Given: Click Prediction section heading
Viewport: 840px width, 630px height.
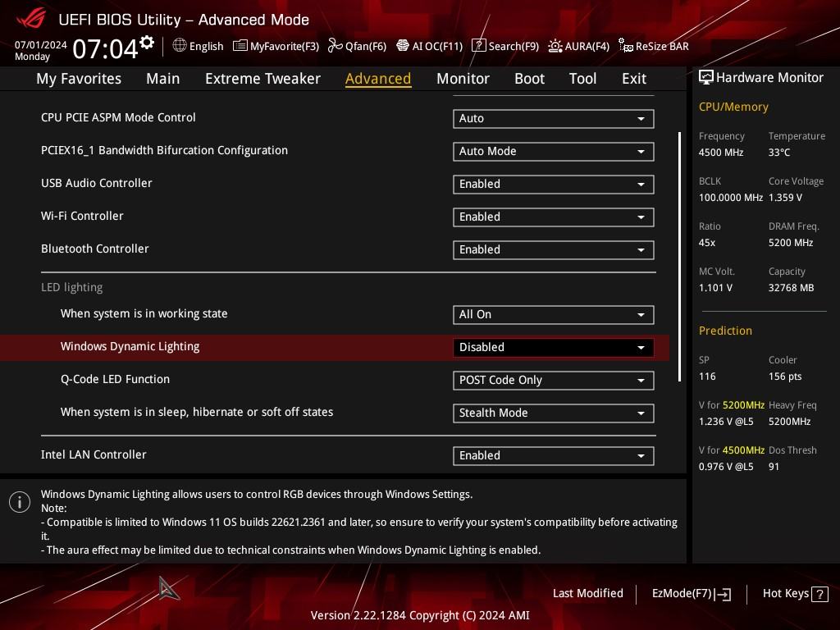Looking at the screenshot, I should click(725, 331).
